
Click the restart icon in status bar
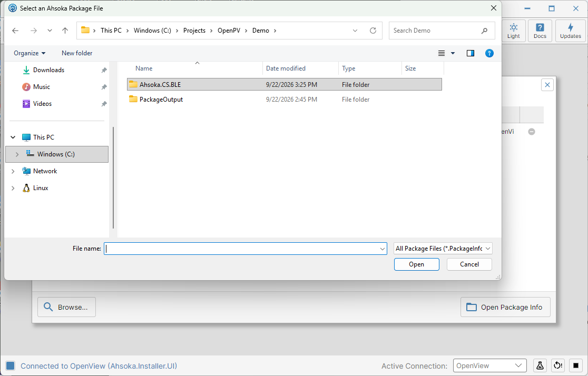point(557,365)
